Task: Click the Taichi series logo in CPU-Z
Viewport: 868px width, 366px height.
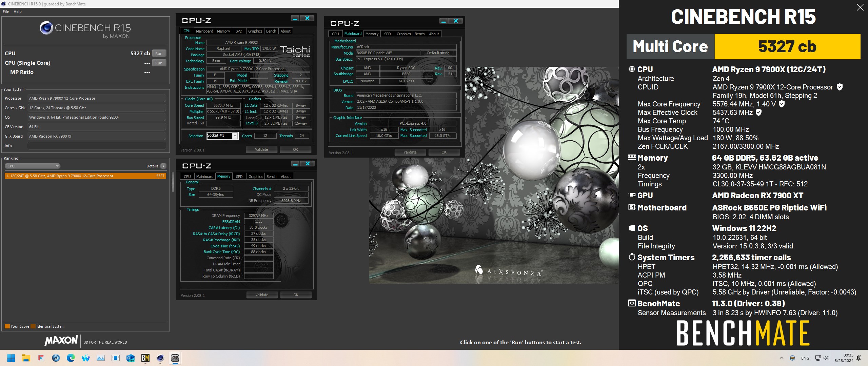Action: [295, 51]
